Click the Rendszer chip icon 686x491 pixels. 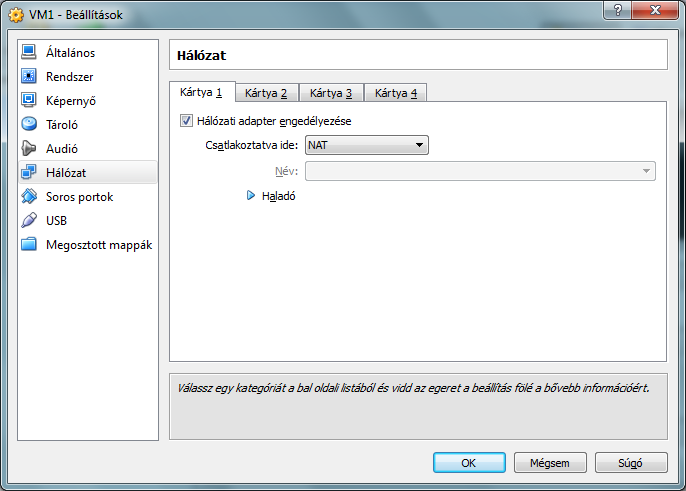click(x=29, y=76)
